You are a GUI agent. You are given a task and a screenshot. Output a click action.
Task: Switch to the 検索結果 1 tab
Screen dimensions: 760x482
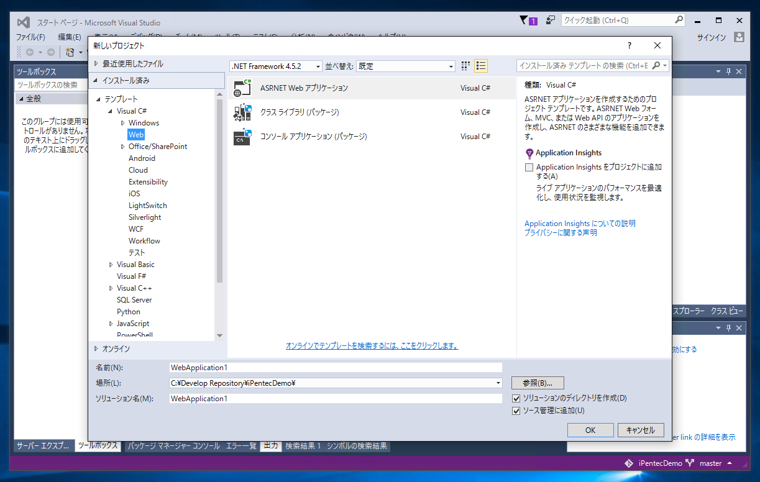pyautogui.click(x=303, y=446)
